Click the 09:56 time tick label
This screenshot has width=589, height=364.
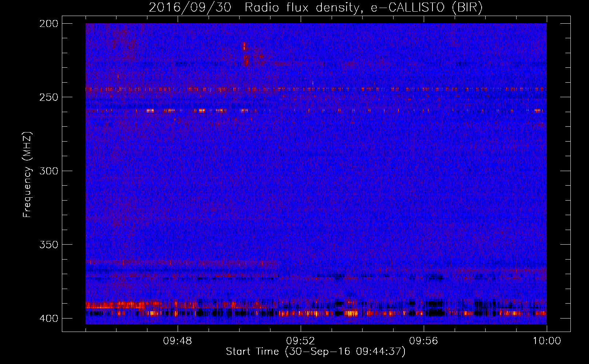(x=424, y=341)
